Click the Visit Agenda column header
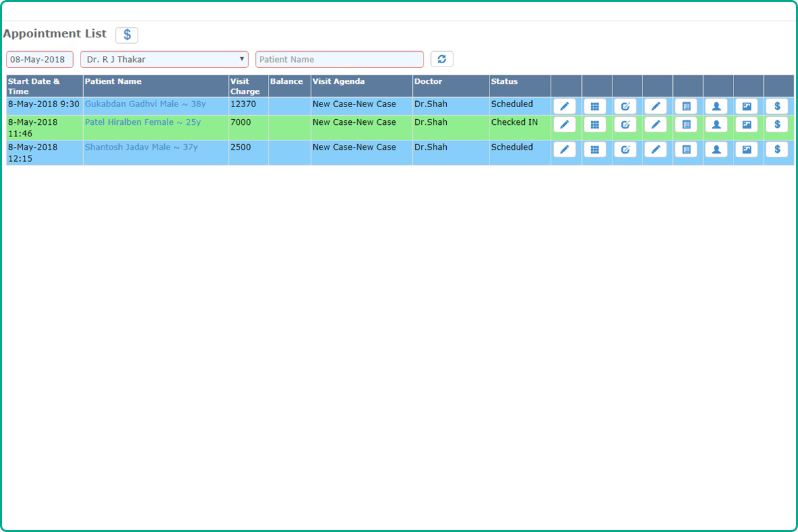This screenshot has height=532, width=798. click(x=338, y=82)
